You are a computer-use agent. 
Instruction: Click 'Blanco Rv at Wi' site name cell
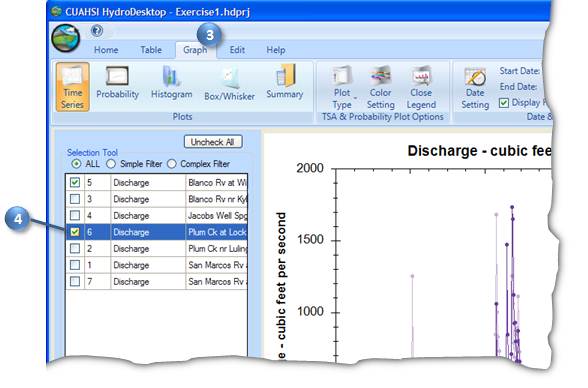click(x=217, y=183)
